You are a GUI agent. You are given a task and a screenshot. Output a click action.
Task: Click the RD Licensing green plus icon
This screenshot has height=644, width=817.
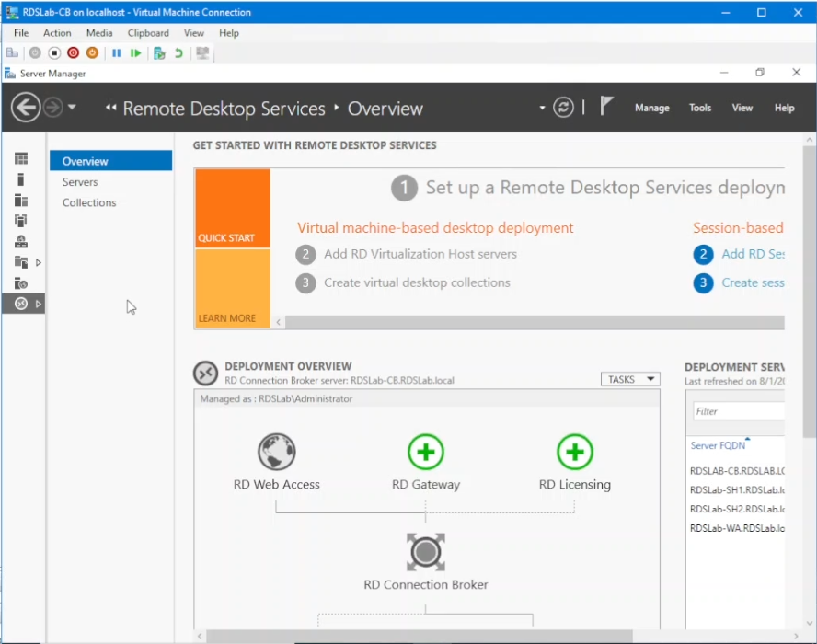pos(574,452)
